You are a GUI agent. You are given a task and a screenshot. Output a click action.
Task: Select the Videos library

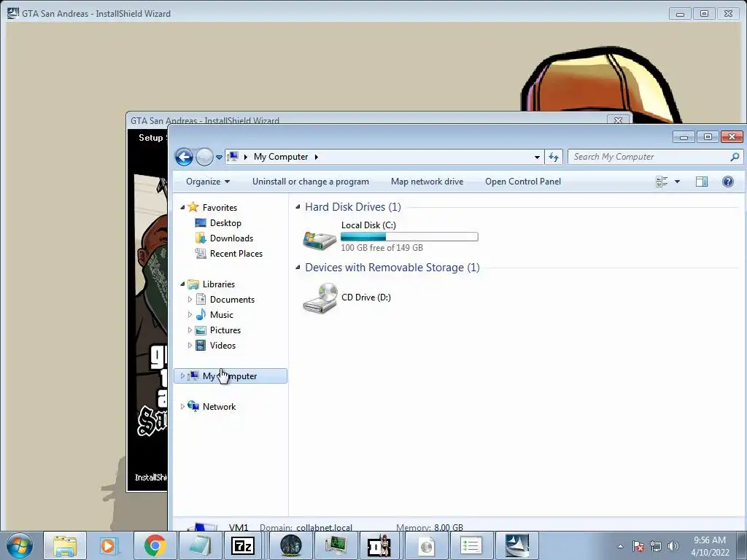click(222, 345)
